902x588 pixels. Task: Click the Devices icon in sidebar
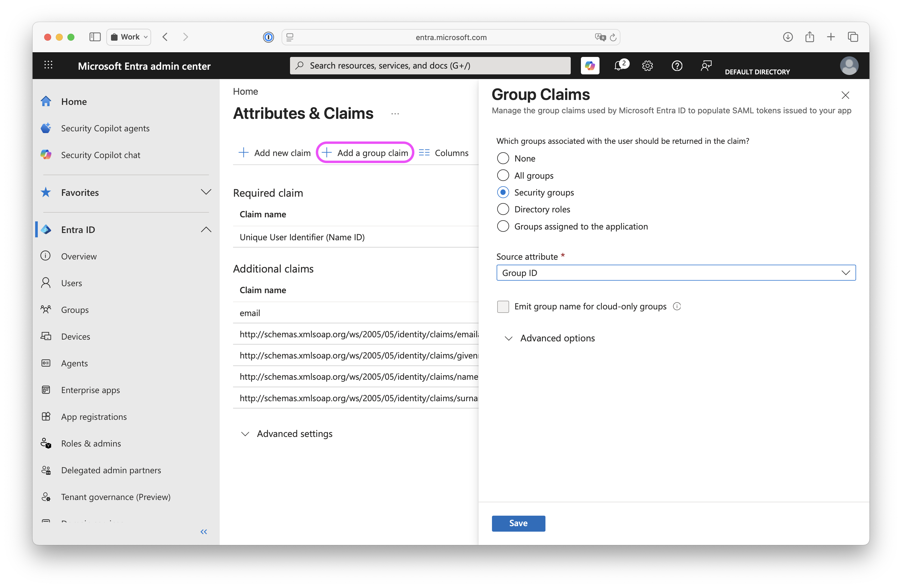click(46, 336)
